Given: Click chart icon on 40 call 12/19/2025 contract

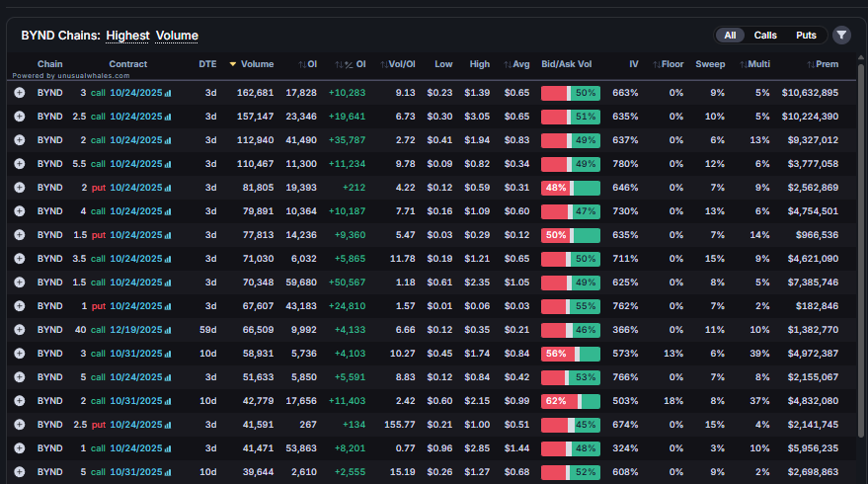Looking at the screenshot, I should (168, 330).
